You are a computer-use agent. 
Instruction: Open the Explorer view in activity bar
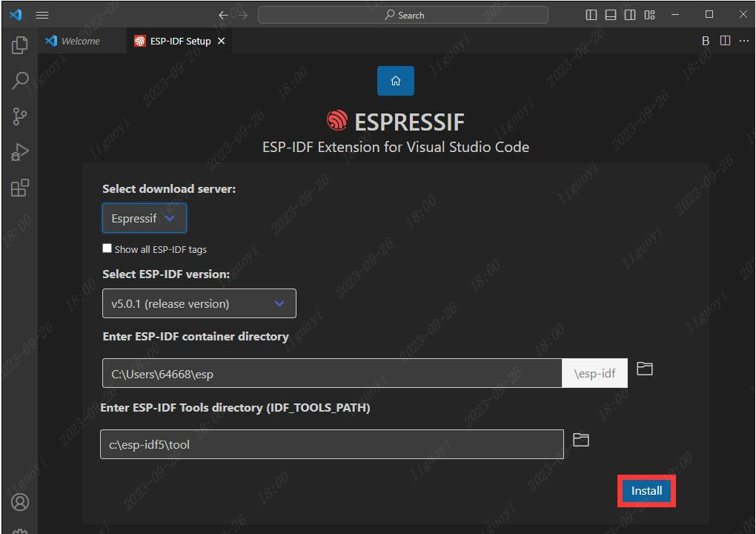(x=20, y=44)
